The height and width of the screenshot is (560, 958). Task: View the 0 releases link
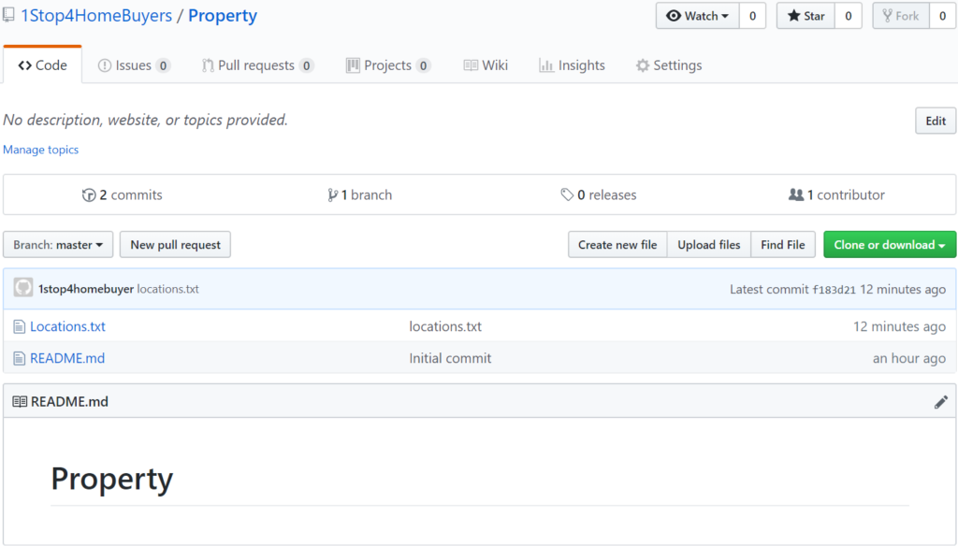(x=599, y=194)
